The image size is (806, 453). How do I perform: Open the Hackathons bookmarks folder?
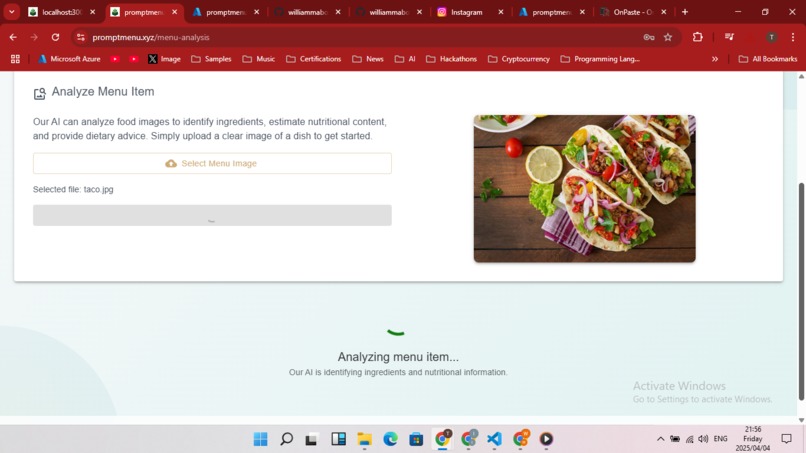pyautogui.click(x=451, y=59)
